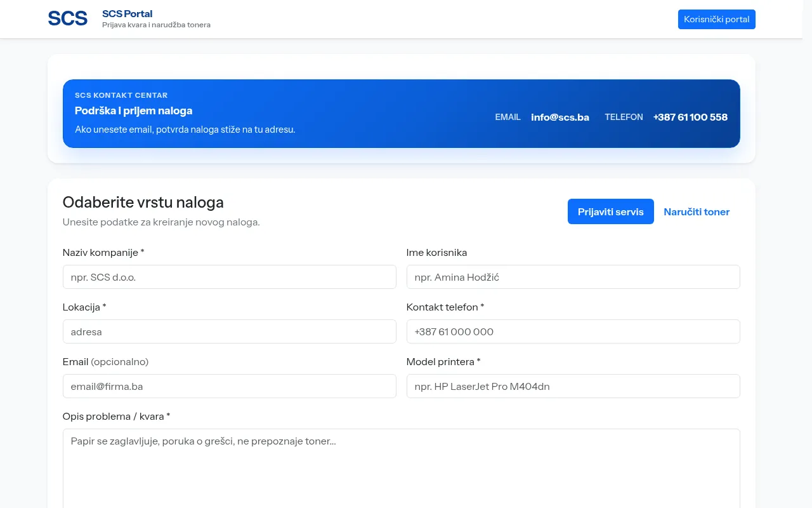Image resolution: width=812 pixels, height=508 pixels.
Task: Click the info@scs.ba email address
Action: point(560,117)
